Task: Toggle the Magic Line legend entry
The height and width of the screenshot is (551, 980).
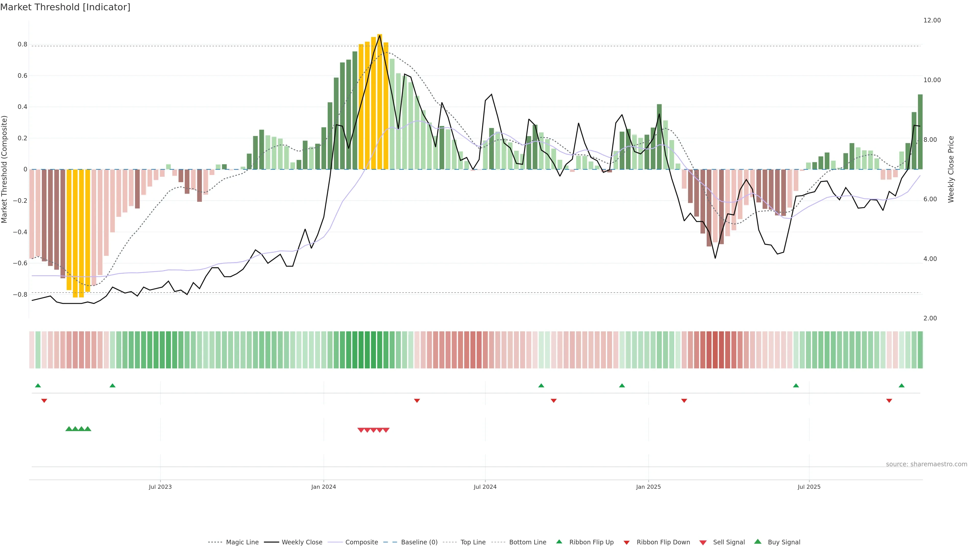Action: [242, 542]
